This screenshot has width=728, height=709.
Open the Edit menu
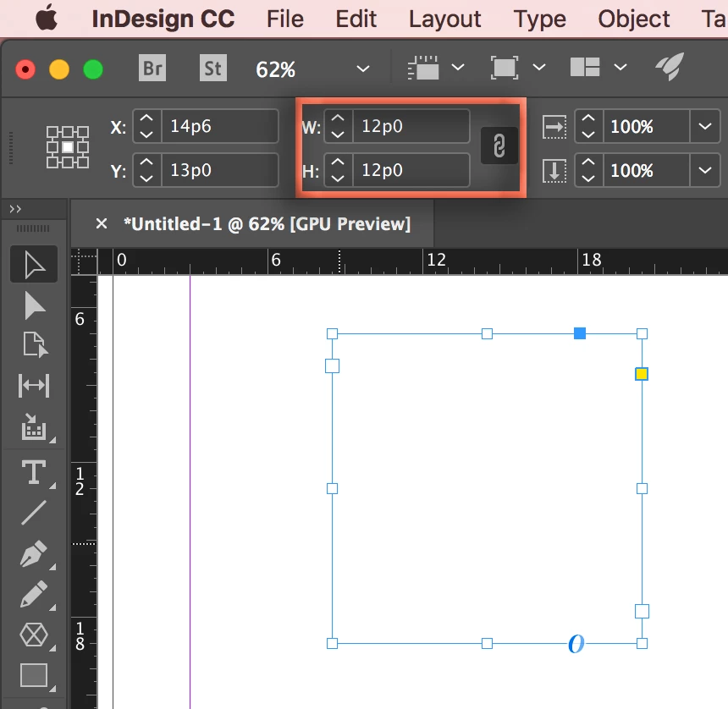356,19
